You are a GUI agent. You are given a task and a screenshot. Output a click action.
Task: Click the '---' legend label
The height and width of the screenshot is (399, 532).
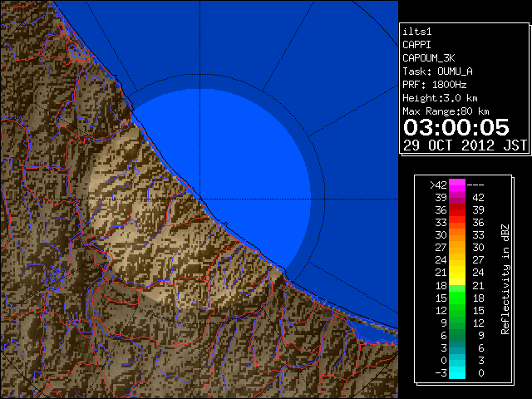point(475,185)
